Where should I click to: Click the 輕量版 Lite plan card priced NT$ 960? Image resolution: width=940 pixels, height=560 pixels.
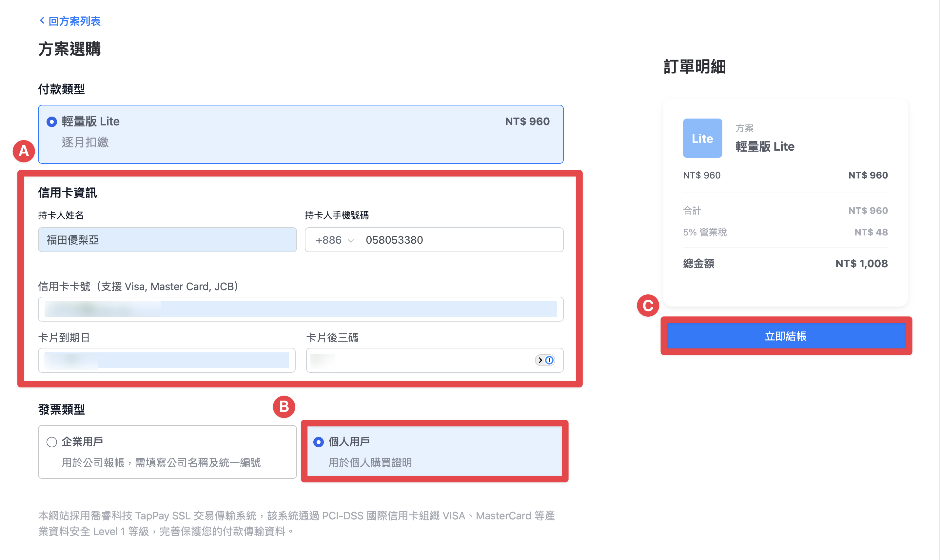coord(301,134)
